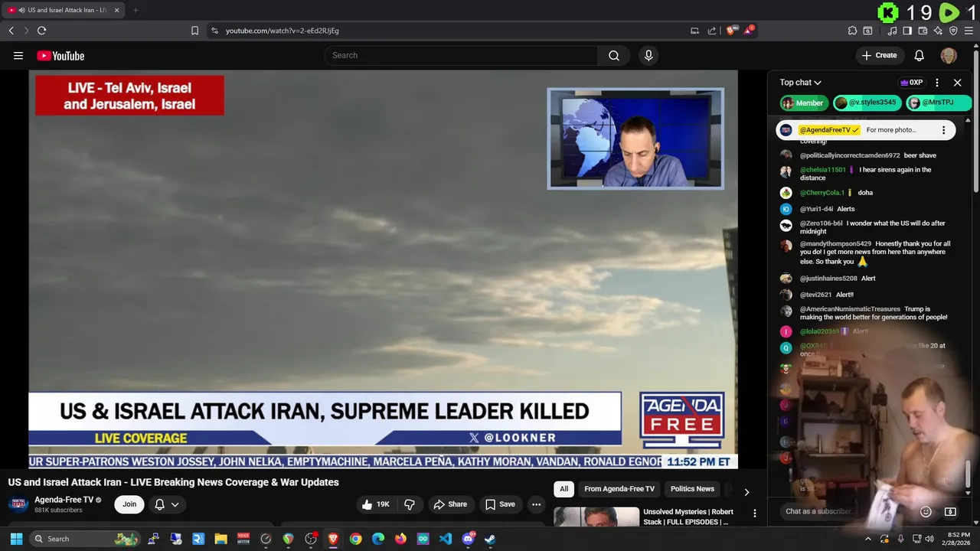Open options for Unsolved Mysteries video

click(754, 514)
